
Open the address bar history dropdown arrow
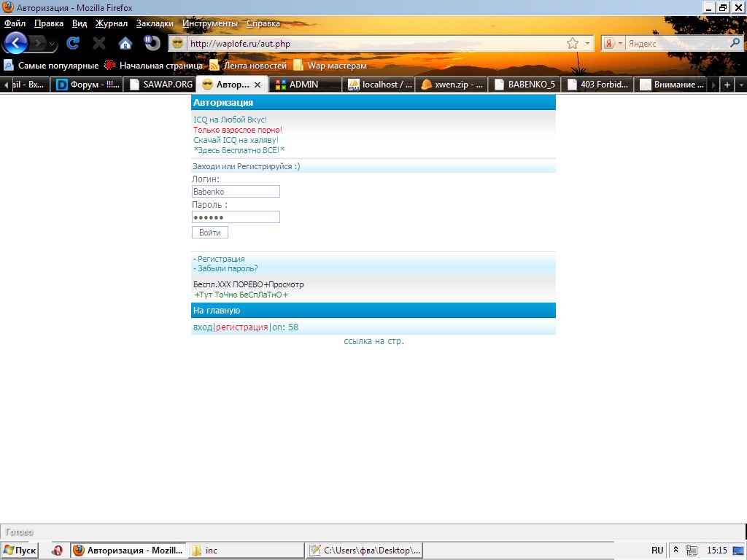click(x=587, y=43)
